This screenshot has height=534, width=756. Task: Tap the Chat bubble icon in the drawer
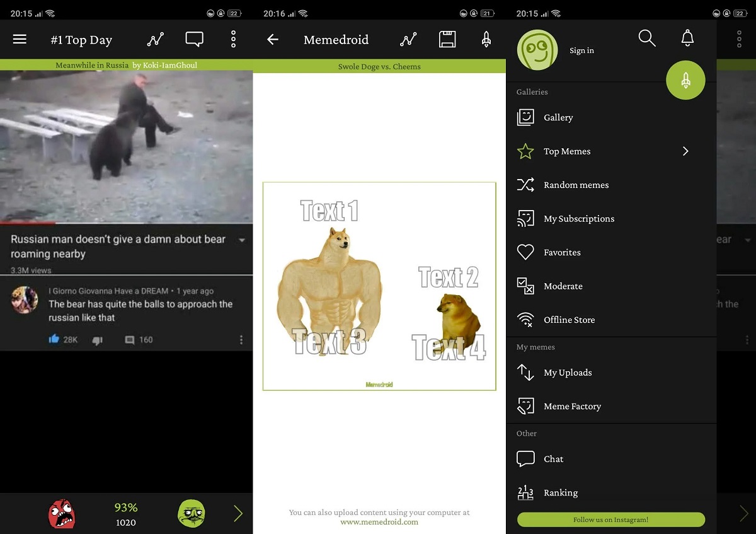pos(525,459)
